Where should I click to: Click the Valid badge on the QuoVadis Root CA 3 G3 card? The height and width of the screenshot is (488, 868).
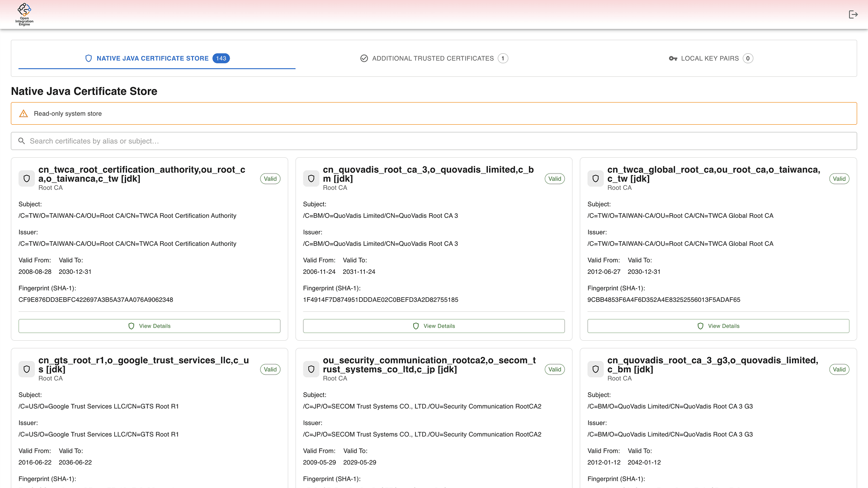tap(839, 369)
